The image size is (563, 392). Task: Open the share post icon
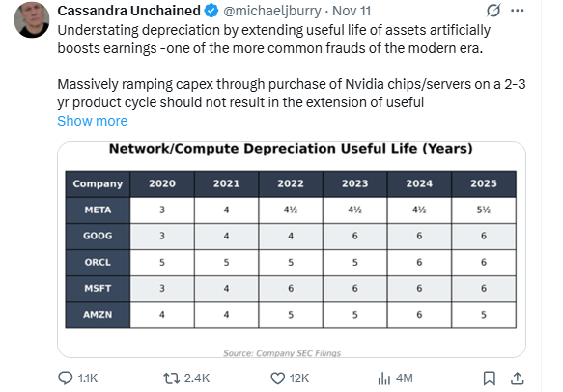pyautogui.click(x=517, y=378)
